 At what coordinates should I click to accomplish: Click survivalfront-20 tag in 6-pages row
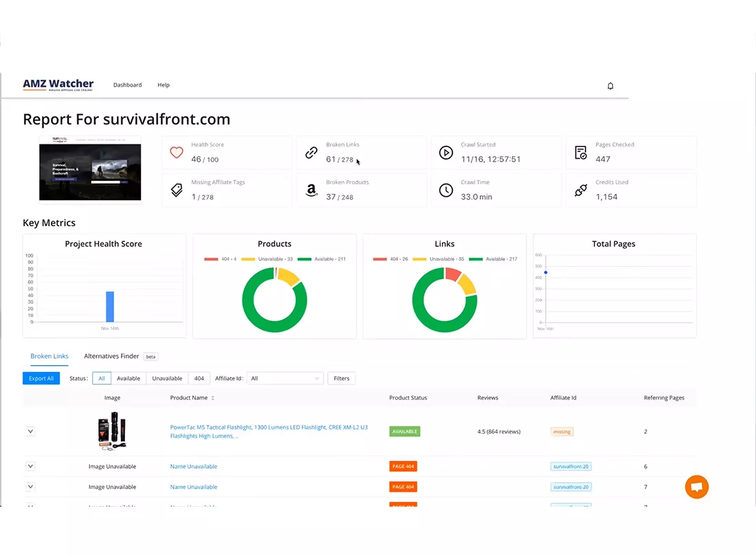click(x=571, y=466)
